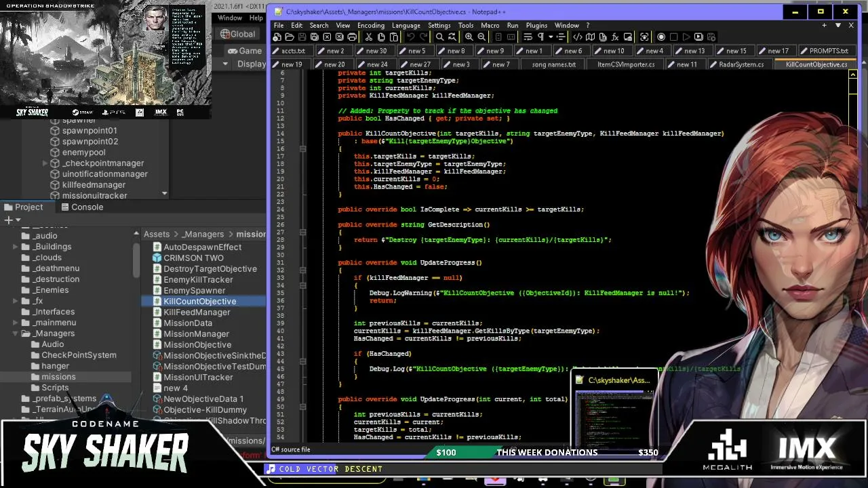Toggle show all characters pilcrow icon
The image size is (868, 488).
tap(540, 37)
